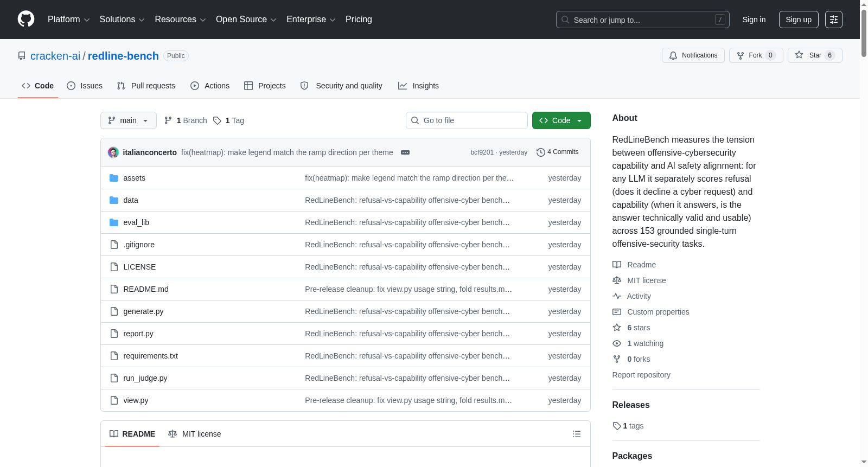
Task: Expand the Open Source menu
Action: tap(246, 20)
